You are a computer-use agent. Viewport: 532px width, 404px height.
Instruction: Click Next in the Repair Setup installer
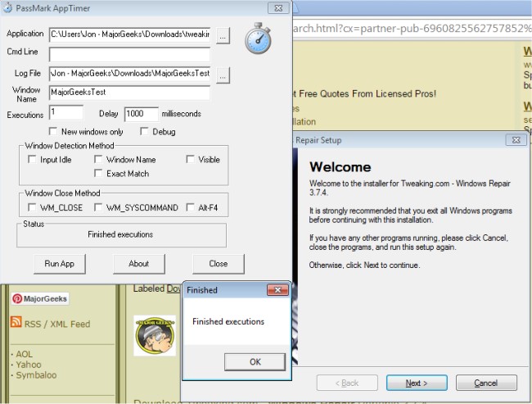pyautogui.click(x=417, y=383)
